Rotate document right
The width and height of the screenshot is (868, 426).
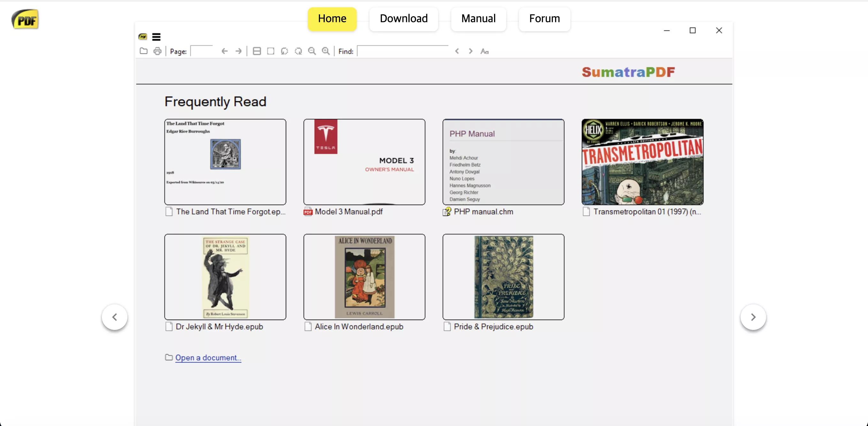pyautogui.click(x=298, y=51)
